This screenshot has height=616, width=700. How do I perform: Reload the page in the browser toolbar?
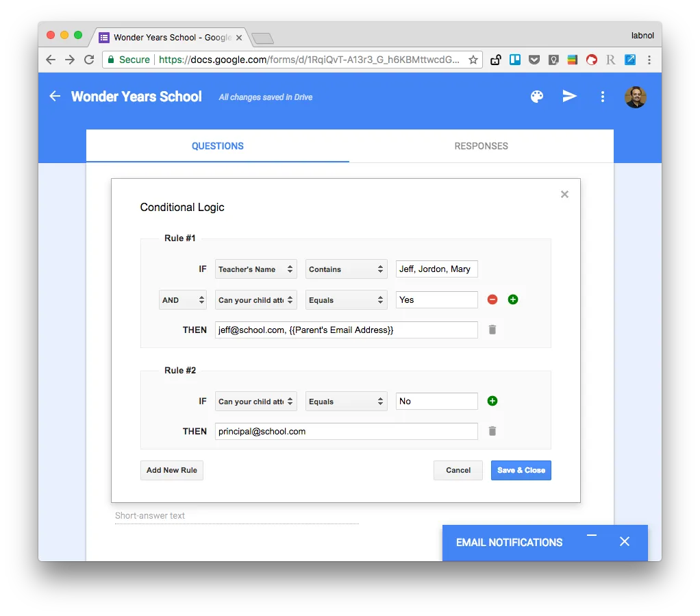89,60
